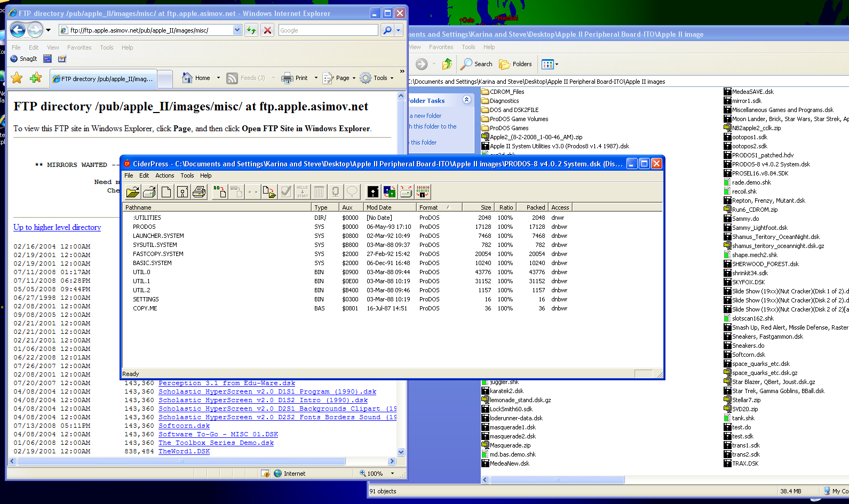Screen dimensions: 849x504
Task: Click the Extract files icon in CiderPress
Action: pyautogui.click(x=269, y=191)
